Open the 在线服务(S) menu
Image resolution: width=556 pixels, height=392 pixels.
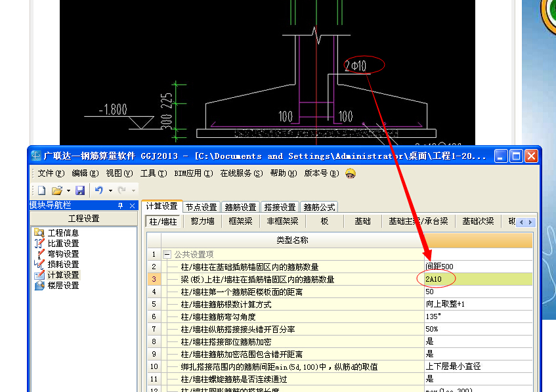pyautogui.click(x=242, y=173)
